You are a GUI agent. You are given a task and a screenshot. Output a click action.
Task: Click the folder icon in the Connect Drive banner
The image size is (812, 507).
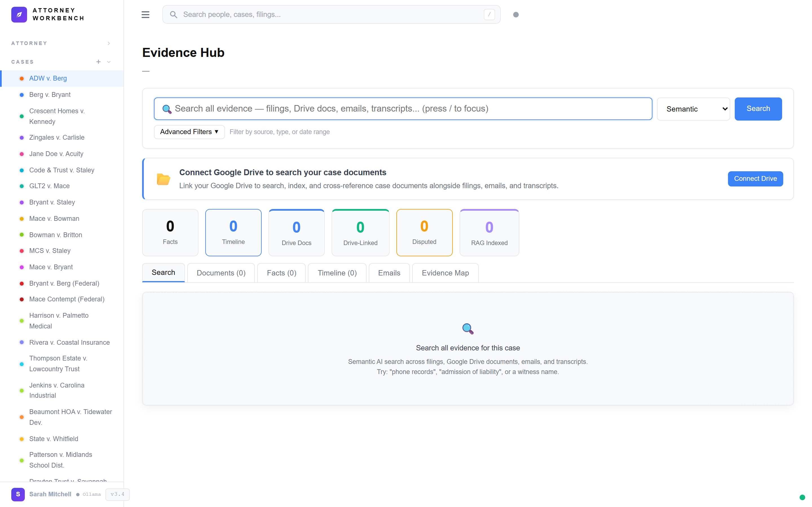click(164, 179)
